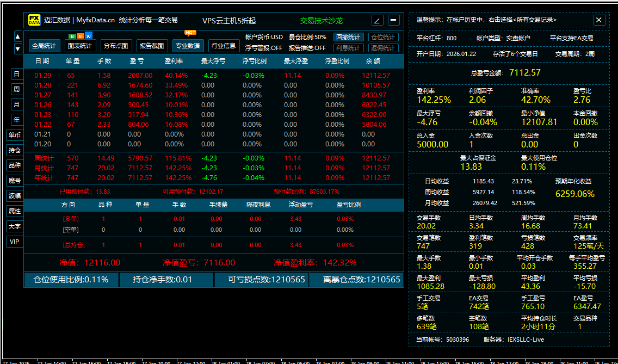The image size is (618, 364).
Task: Open 行业信息 industry info
Action: tap(224, 46)
